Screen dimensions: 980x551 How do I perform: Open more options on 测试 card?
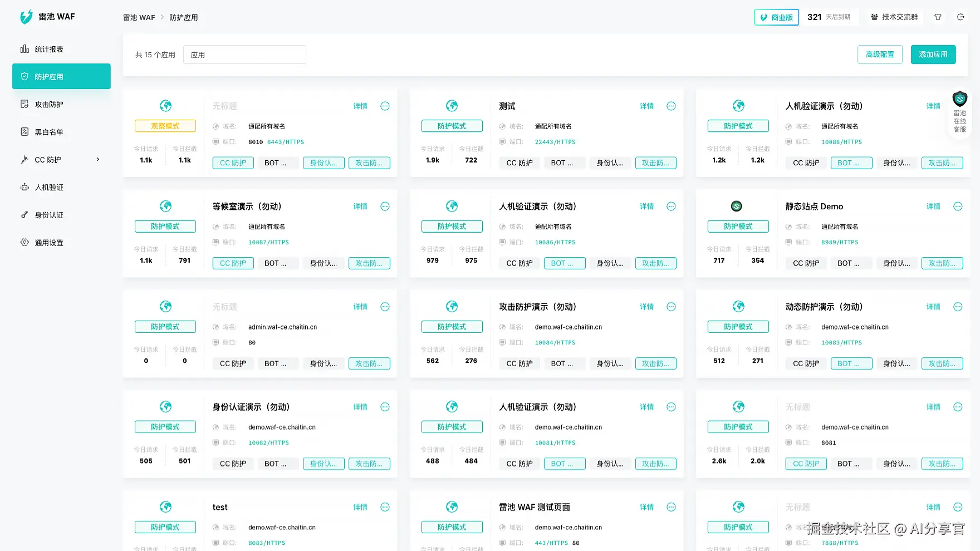pos(672,106)
